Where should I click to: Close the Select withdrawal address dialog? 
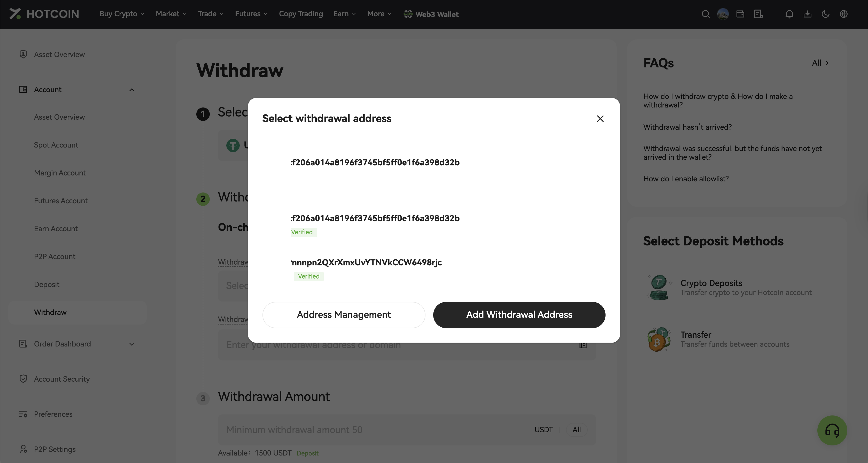pos(600,119)
